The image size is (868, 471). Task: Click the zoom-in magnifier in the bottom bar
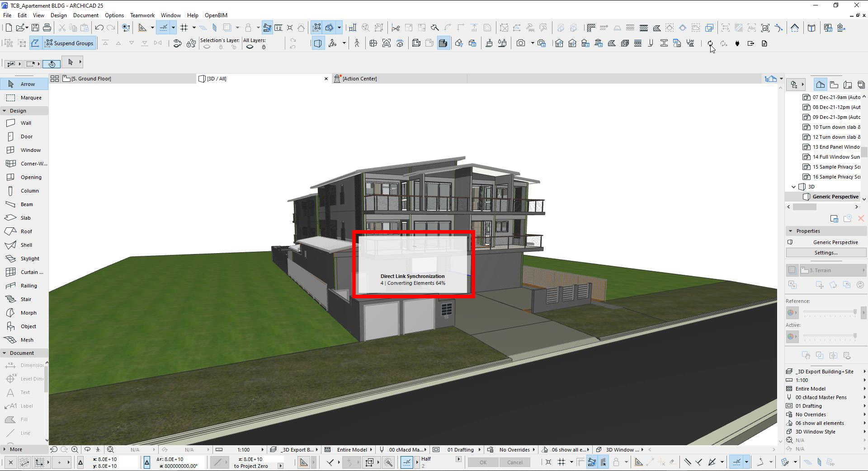[x=75, y=450]
